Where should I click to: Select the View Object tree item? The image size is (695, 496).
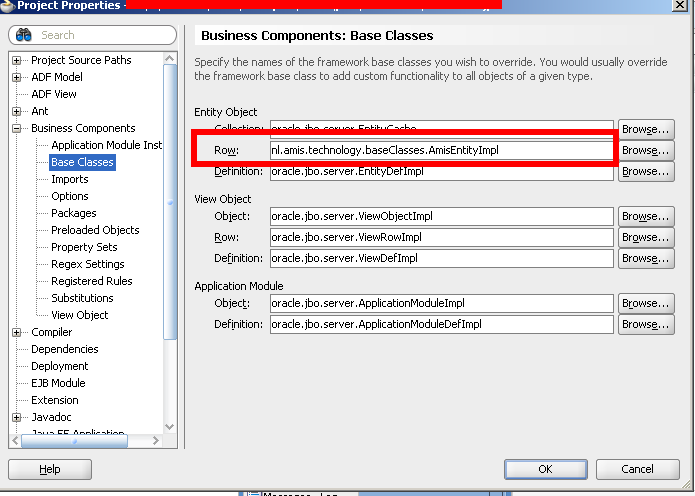coord(80,315)
